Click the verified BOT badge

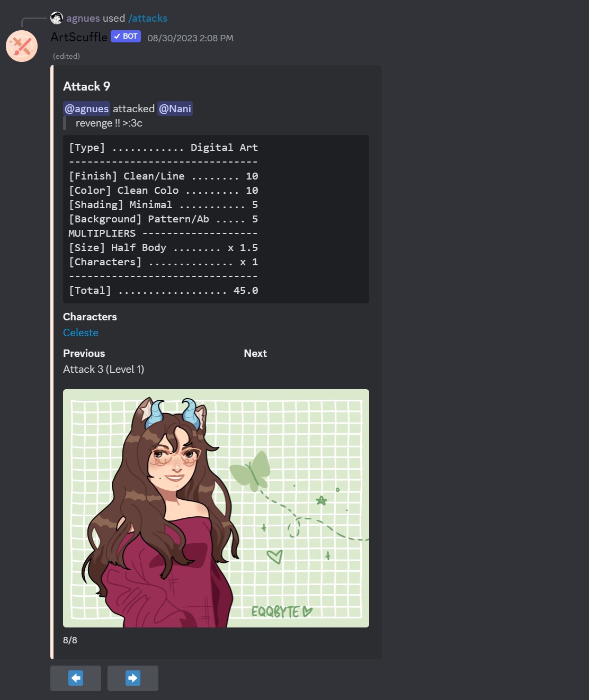pyautogui.click(x=126, y=37)
